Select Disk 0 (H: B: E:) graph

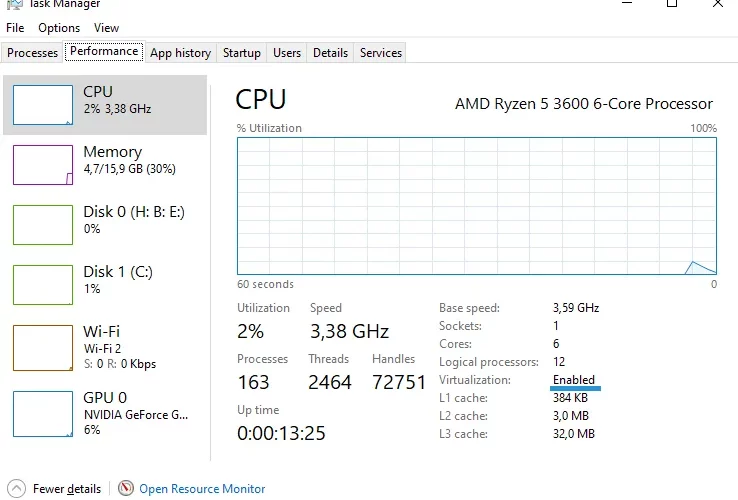click(x=43, y=225)
